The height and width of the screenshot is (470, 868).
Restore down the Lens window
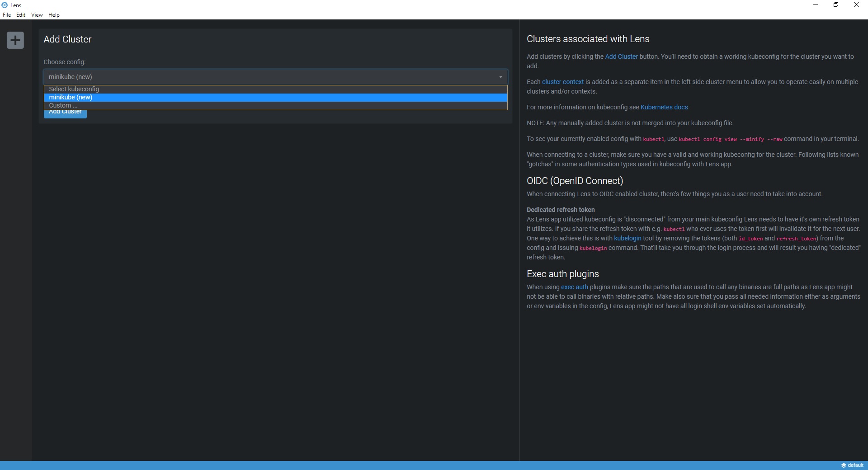tap(836, 5)
